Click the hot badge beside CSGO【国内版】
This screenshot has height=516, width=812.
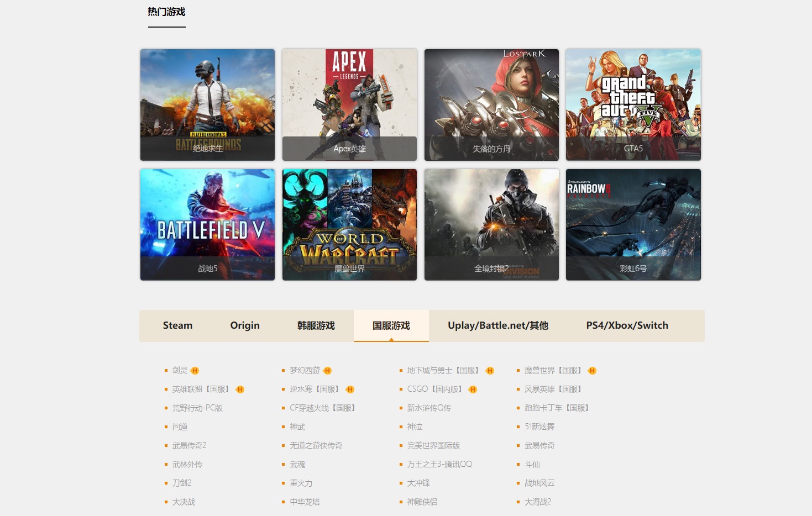[x=473, y=389]
